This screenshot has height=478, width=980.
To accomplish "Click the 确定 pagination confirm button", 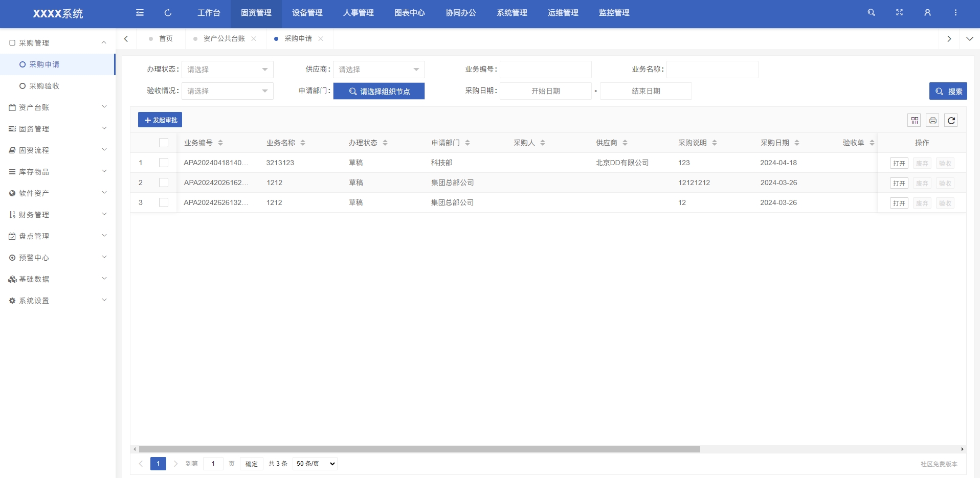I will (252, 464).
